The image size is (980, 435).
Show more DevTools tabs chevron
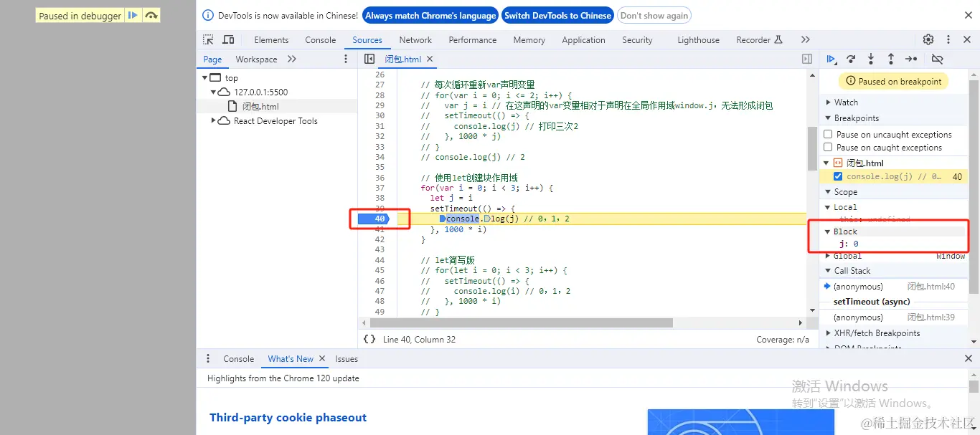tap(806, 39)
